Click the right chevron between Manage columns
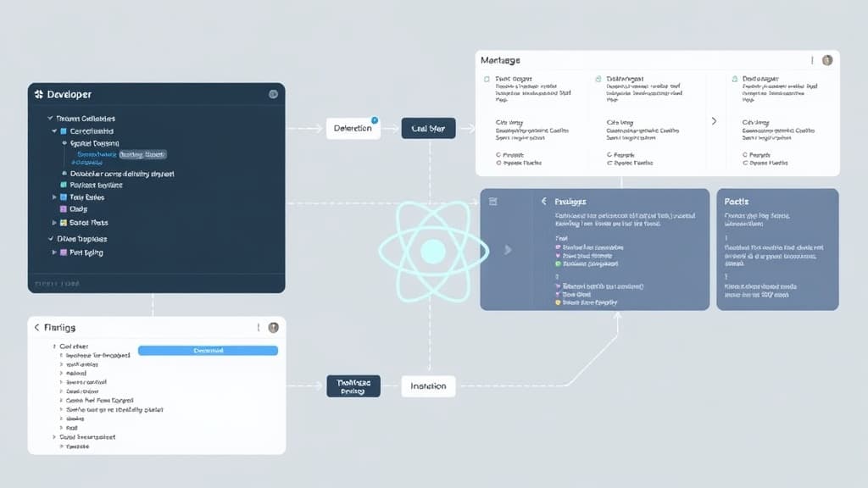868x488 pixels. point(715,122)
